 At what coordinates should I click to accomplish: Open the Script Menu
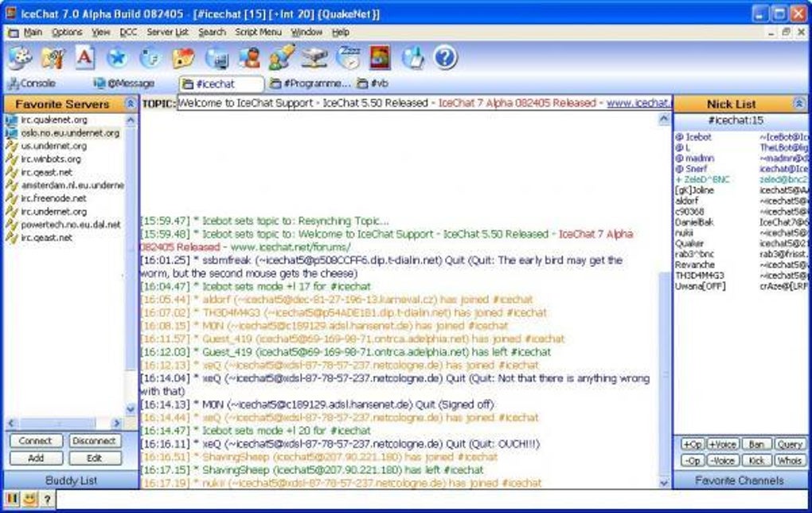pyautogui.click(x=258, y=32)
